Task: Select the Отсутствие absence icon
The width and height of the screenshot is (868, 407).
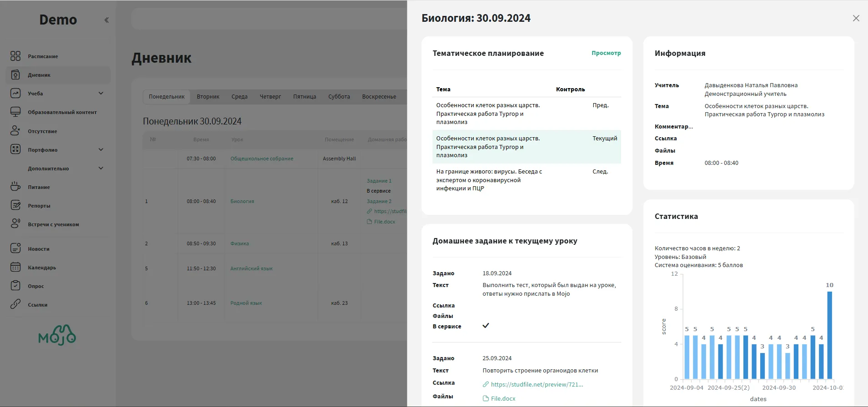Action: point(15,131)
